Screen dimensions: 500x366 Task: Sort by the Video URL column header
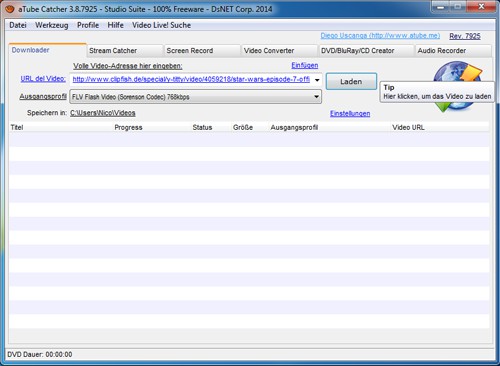click(440, 127)
